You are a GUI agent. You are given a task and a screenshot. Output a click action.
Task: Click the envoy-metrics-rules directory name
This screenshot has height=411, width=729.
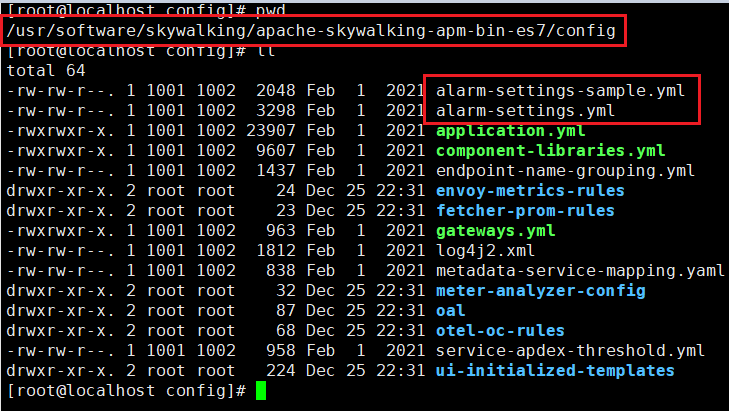coord(530,191)
